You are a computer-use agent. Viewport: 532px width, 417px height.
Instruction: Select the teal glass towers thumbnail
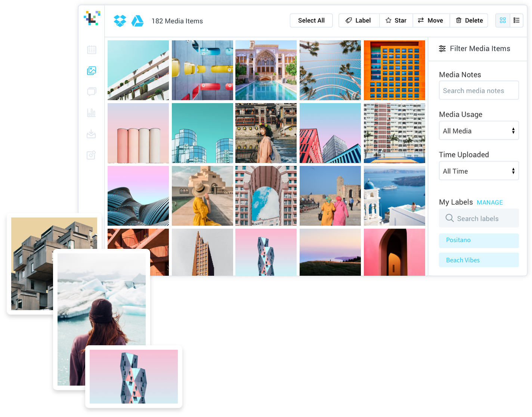tap(202, 133)
